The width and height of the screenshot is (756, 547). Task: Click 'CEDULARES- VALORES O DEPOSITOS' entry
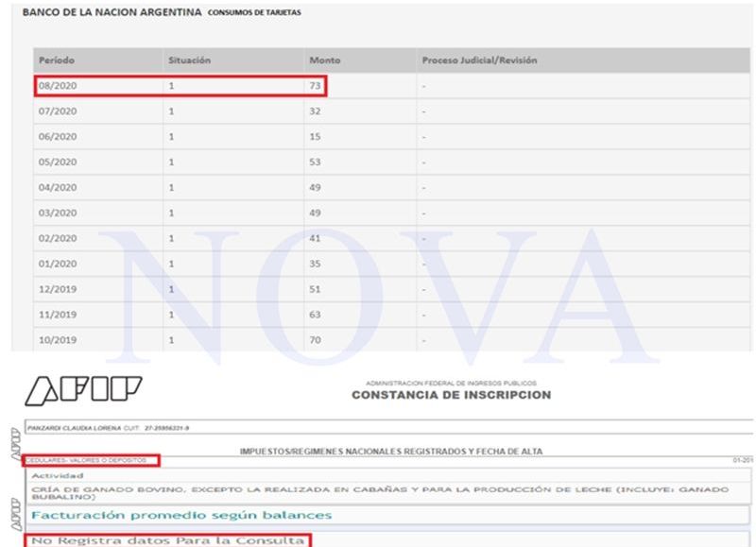click(x=86, y=461)
